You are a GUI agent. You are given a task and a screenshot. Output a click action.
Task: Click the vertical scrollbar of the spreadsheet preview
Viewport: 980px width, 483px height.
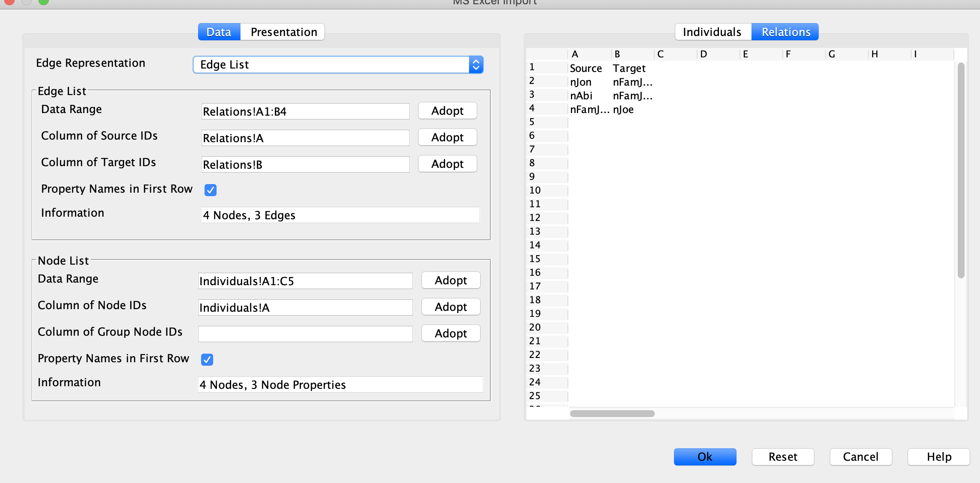(x=961, y=171)
